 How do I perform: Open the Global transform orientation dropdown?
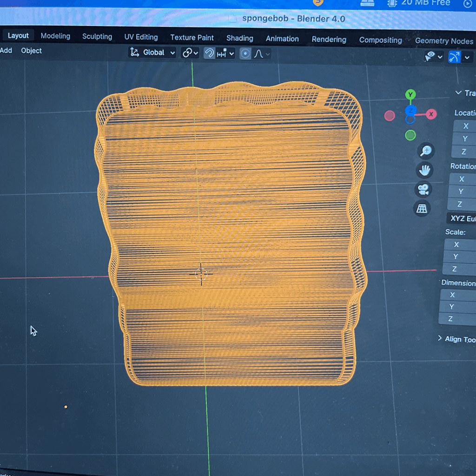tap(152, 53)
